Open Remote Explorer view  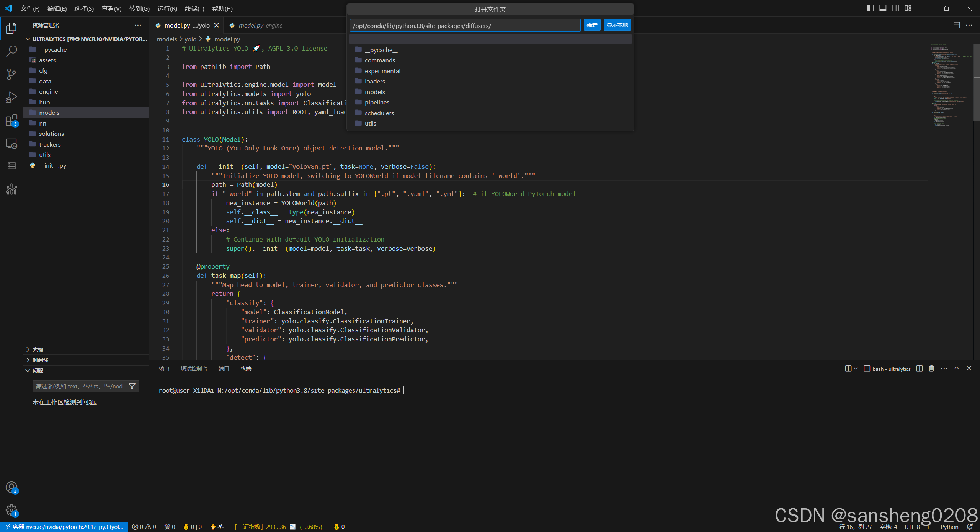pyautogui.click(x=11, y=144)
